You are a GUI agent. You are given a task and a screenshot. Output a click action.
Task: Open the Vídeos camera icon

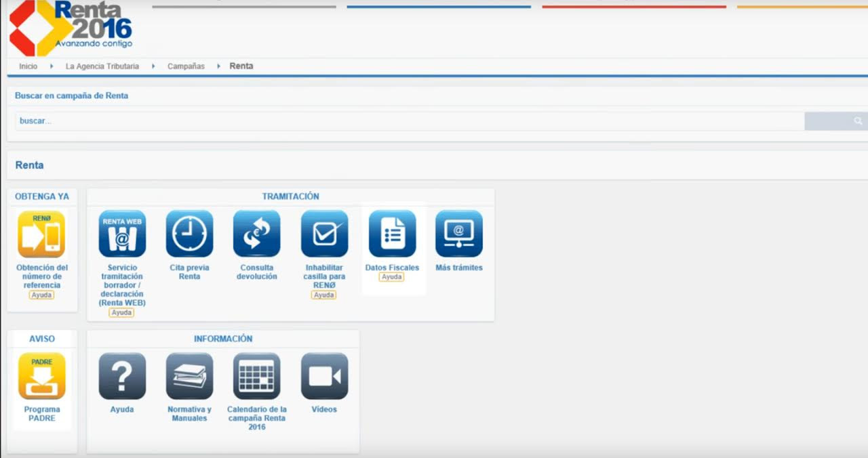tap(325, 376)
